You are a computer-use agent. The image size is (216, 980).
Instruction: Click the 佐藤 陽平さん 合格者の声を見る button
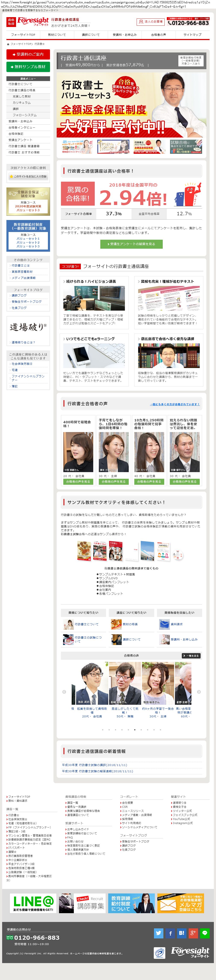point(185,482)
